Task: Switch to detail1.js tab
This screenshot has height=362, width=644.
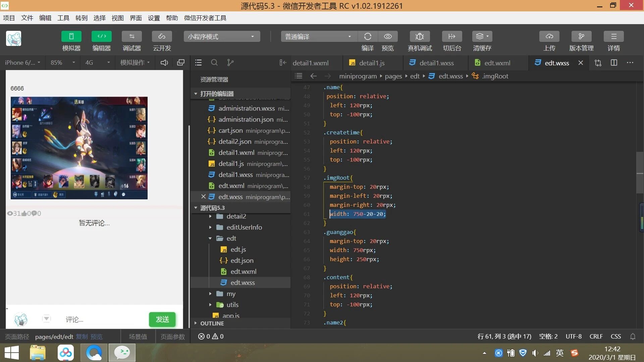Action: (371, 63)
